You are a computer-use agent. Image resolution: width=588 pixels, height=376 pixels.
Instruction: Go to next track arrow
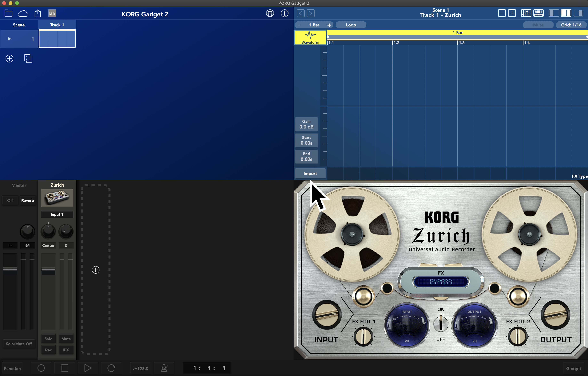point(311,13)
